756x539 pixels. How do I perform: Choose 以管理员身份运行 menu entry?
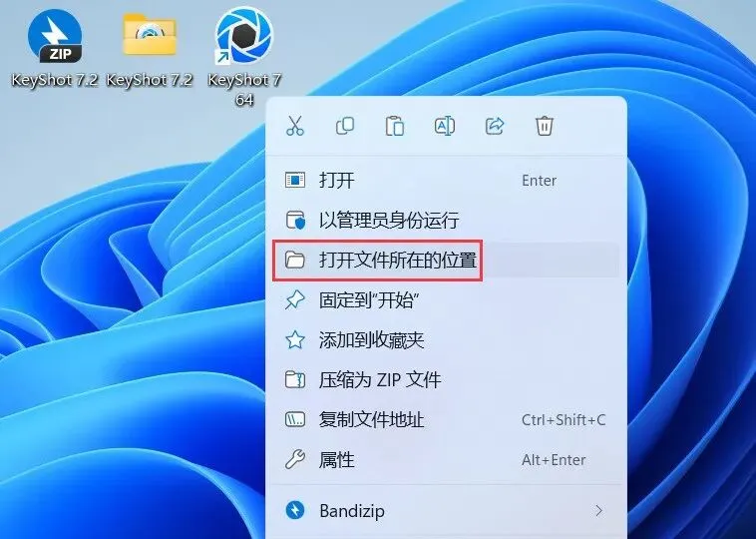pyautogui.click(x=447, y=220)
